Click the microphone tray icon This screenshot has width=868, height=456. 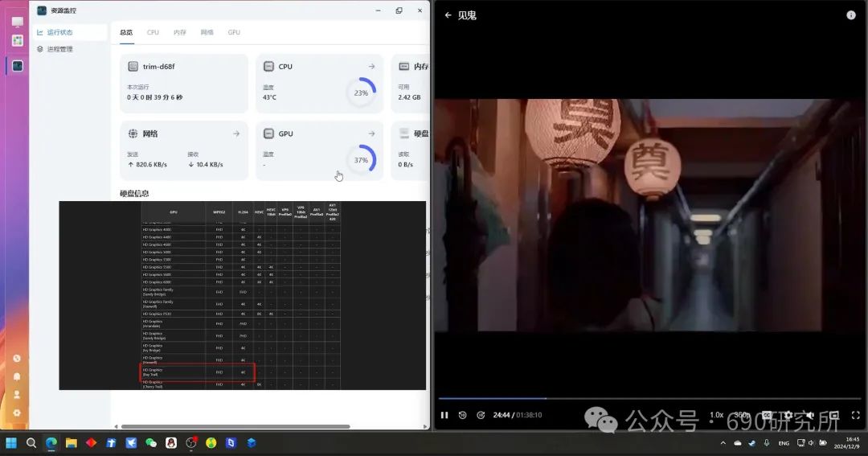click(x=767, y=442)
